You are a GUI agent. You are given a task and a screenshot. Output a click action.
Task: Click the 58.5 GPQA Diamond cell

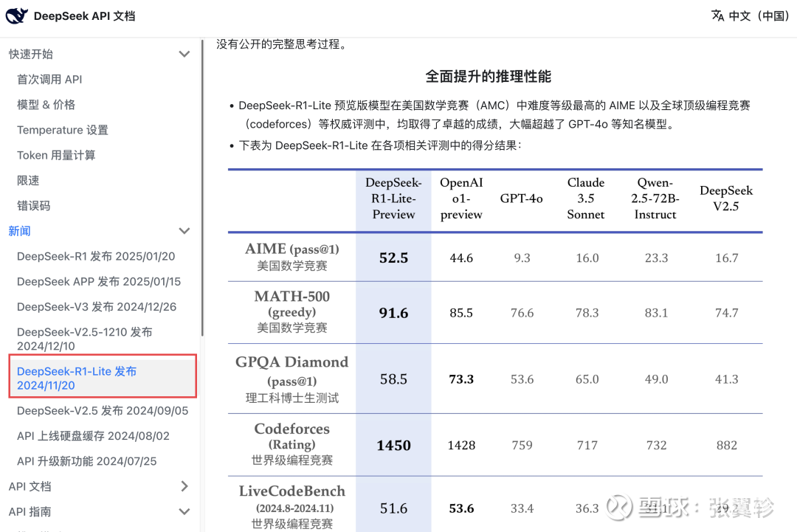coord(393,379)
